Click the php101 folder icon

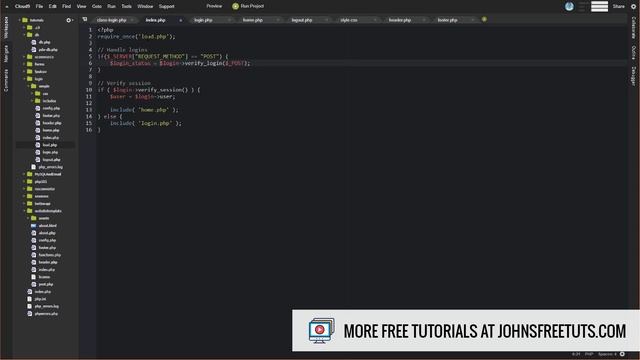coord(29,181)
